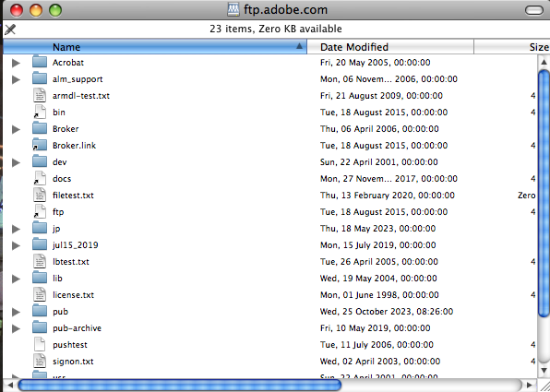Expand the Acrobat folder disclosure triangle
This screenshot has height=392, width=550.
(x=16, y=63)
